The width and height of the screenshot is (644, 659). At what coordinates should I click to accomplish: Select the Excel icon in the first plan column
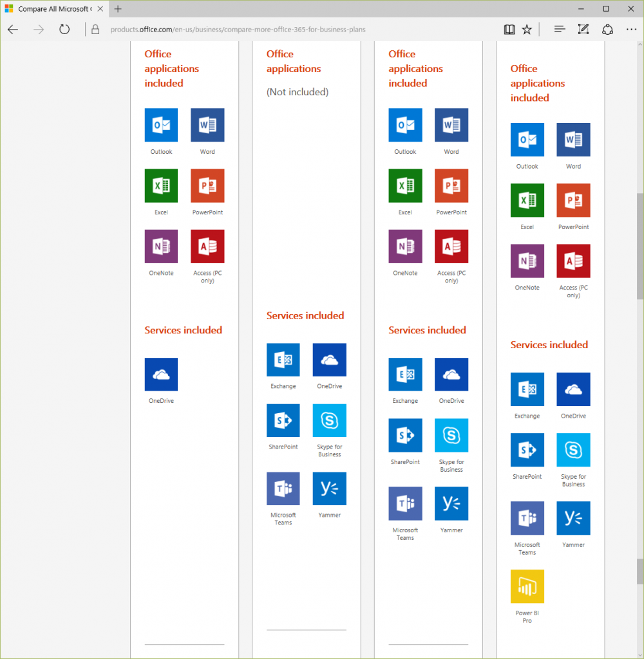[161, 185]
